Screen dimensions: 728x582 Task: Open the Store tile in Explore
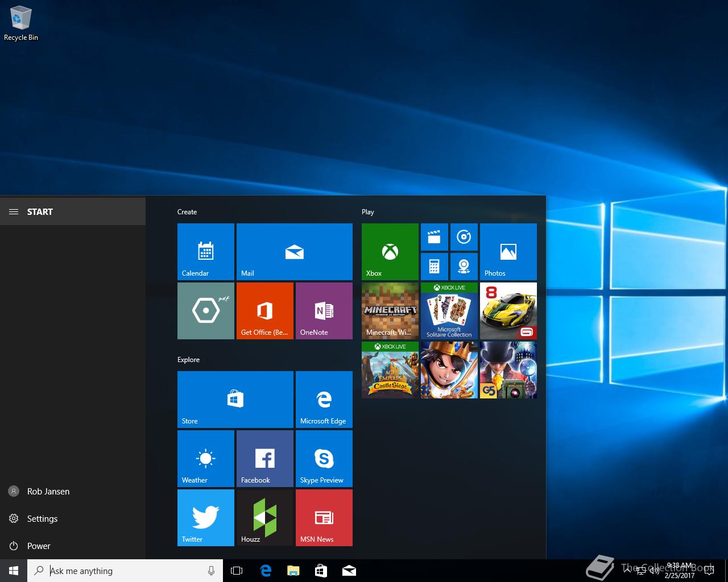[235, 400]
